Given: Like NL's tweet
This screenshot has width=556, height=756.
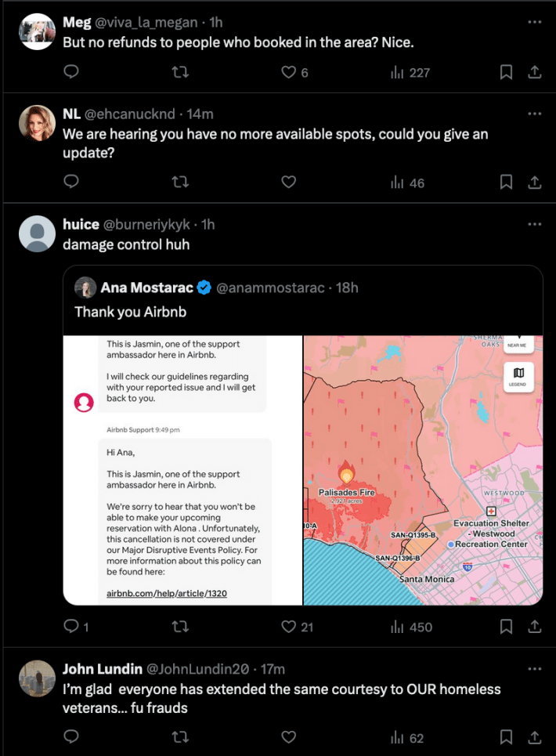Looking at the screenshot, I should click(288, 181).
